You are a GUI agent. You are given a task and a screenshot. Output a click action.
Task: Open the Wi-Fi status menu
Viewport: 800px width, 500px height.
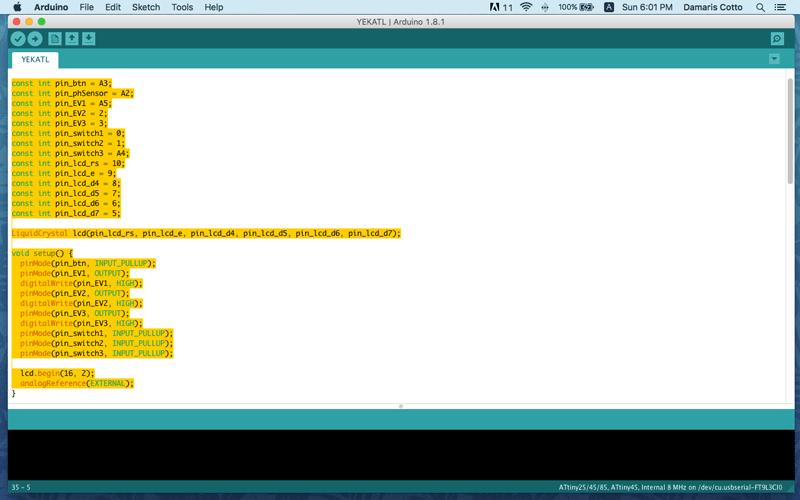pyautogui.click(x=526, y=7)
